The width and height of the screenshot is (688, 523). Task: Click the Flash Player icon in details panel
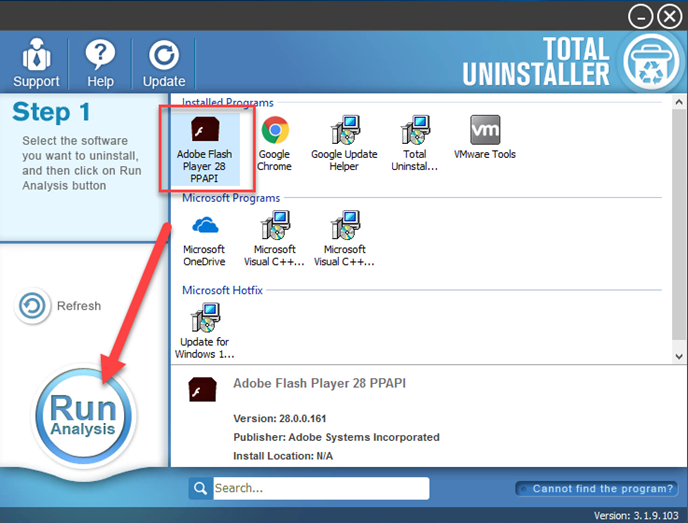pyautogui.click(x=202, y=389)
